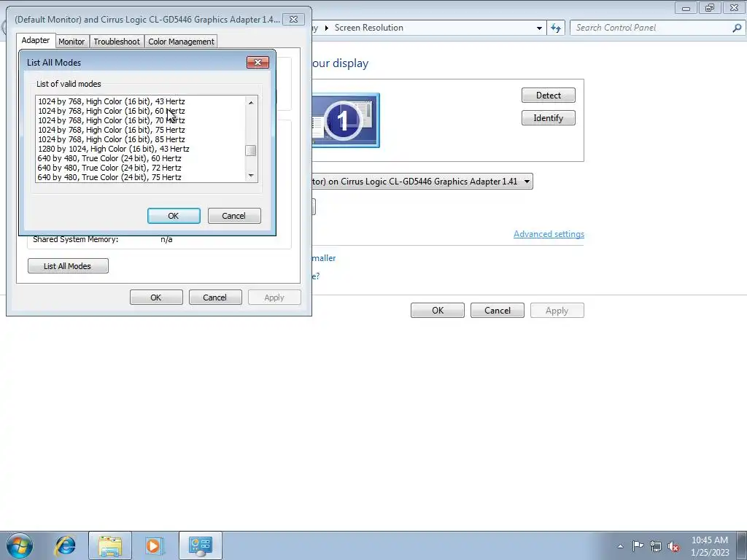Image resolution: width=747 pixels, height=560 pixels.
Task: Select 640 by 480, True Color, 72 Hertz
Action: coord(141,168)
